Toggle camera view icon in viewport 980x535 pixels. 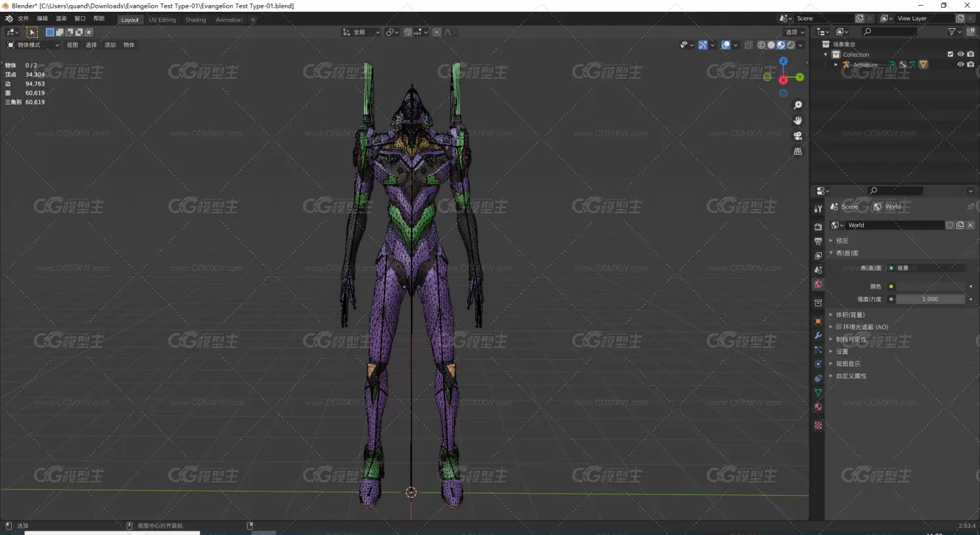click(798, 136)
